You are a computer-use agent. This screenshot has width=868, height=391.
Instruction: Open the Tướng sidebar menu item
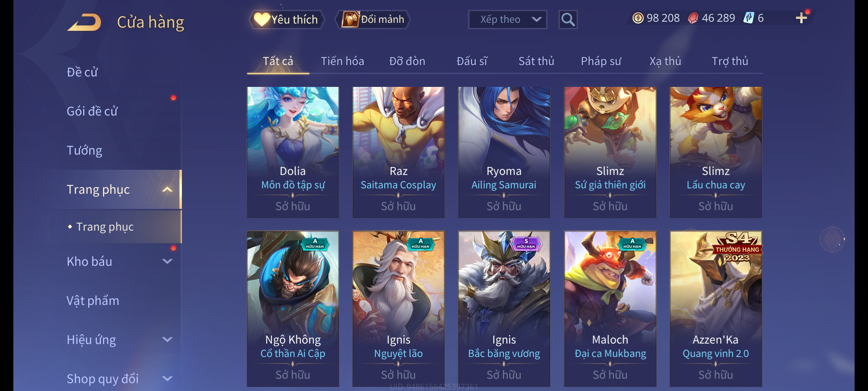pyautogui.click(x=84, y=150)
